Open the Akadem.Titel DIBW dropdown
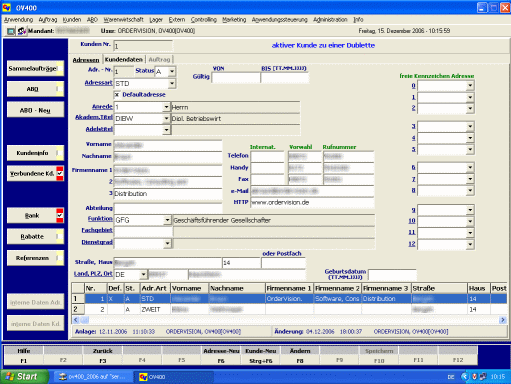This screenshot has height=384, width=511. click(166, 118)
